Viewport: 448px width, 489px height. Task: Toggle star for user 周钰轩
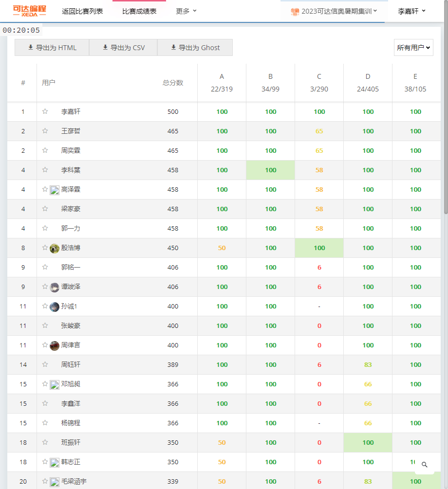click(45, 364)
